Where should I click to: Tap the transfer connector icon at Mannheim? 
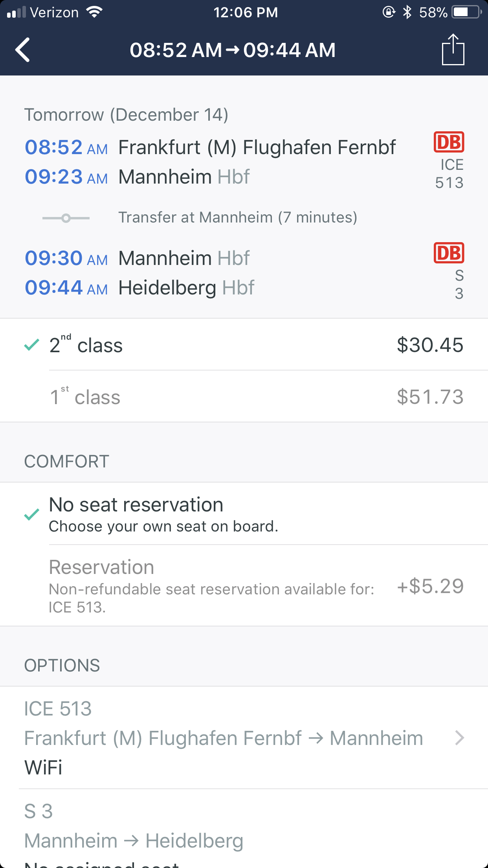tap(66, 218)
